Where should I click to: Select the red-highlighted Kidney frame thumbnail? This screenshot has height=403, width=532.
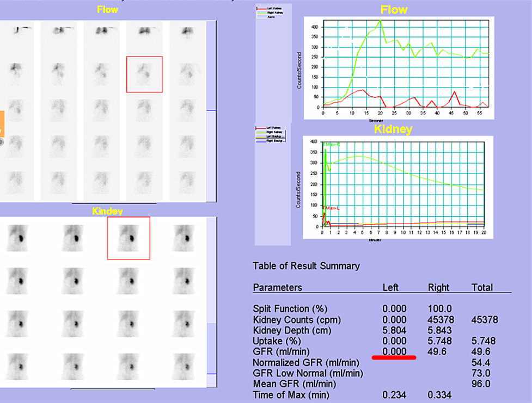[129, 238]
